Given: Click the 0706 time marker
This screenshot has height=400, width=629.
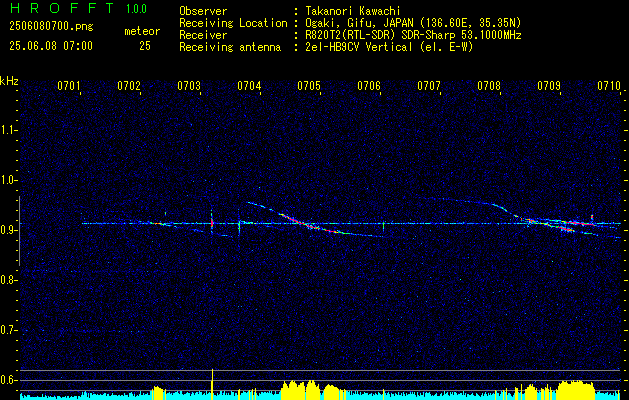Looking at the screenshot, I should pos(369,86).
